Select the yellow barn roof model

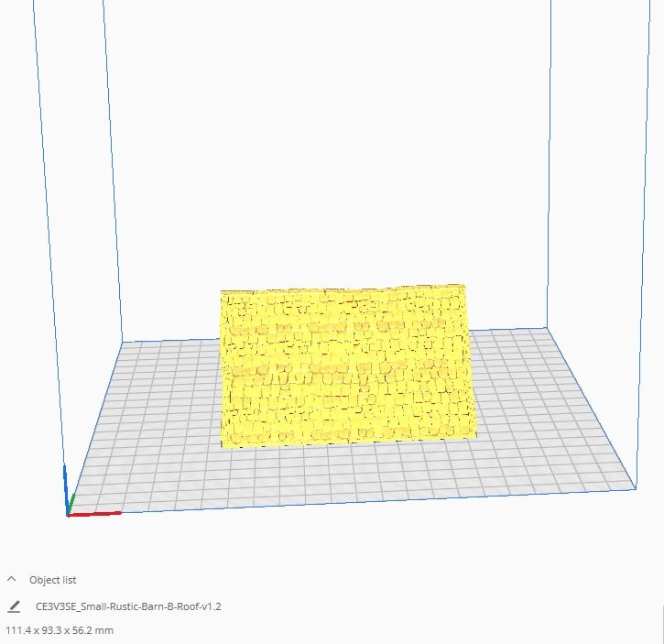tap(349, 367)
